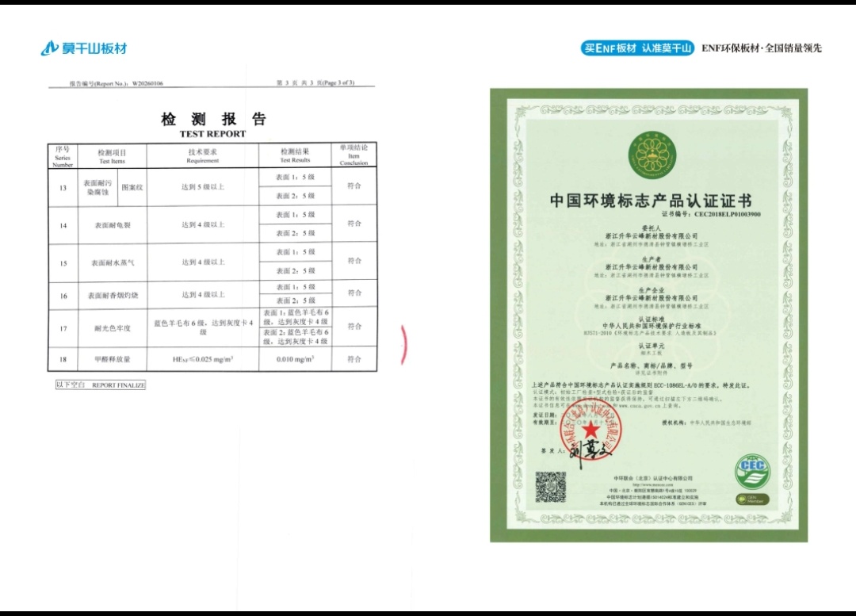Select series number 14 cell

(63, 225)
